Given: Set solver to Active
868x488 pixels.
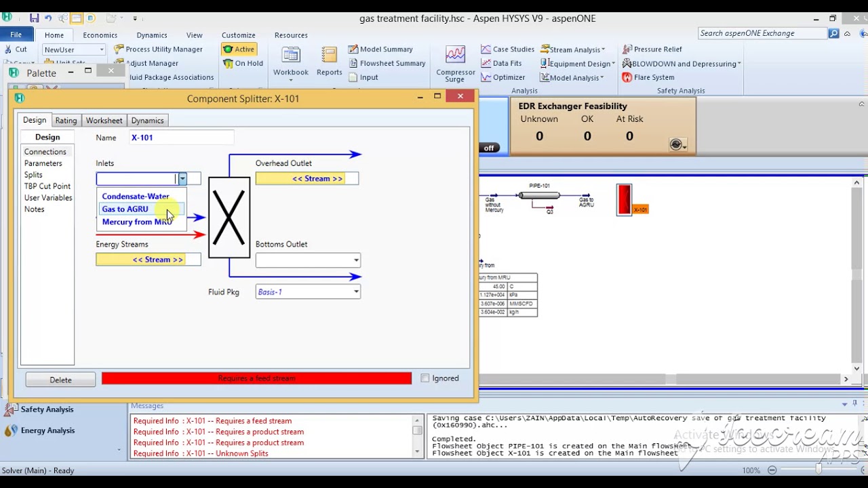Looking at the screenshot, I should [x=239, y=49].
